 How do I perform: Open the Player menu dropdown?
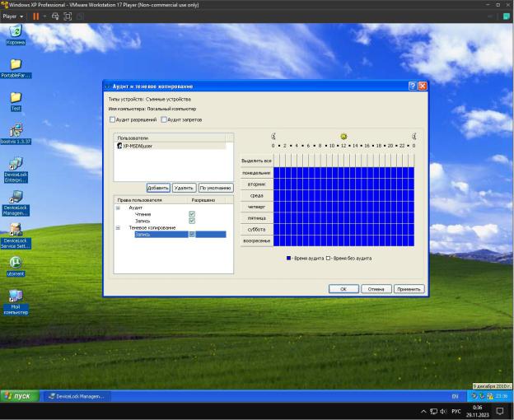(x=12, y=16)
